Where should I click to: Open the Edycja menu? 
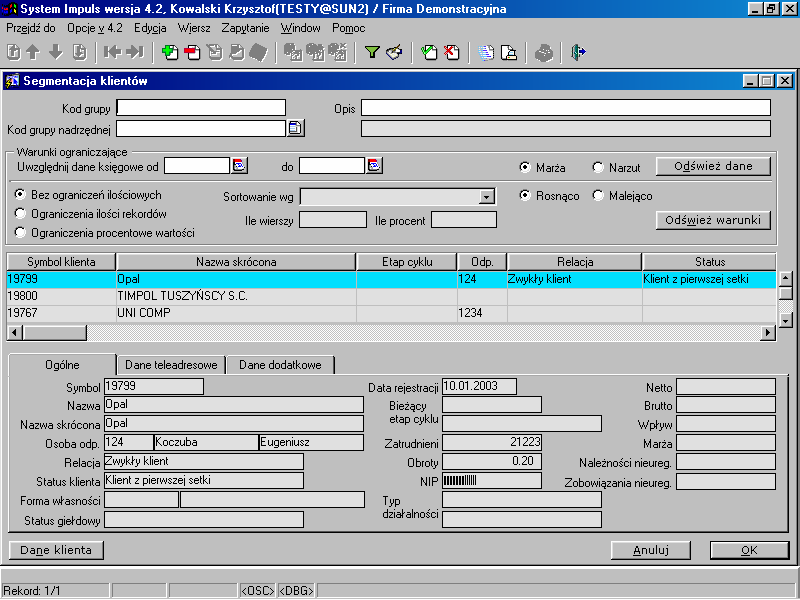point(150,28)
